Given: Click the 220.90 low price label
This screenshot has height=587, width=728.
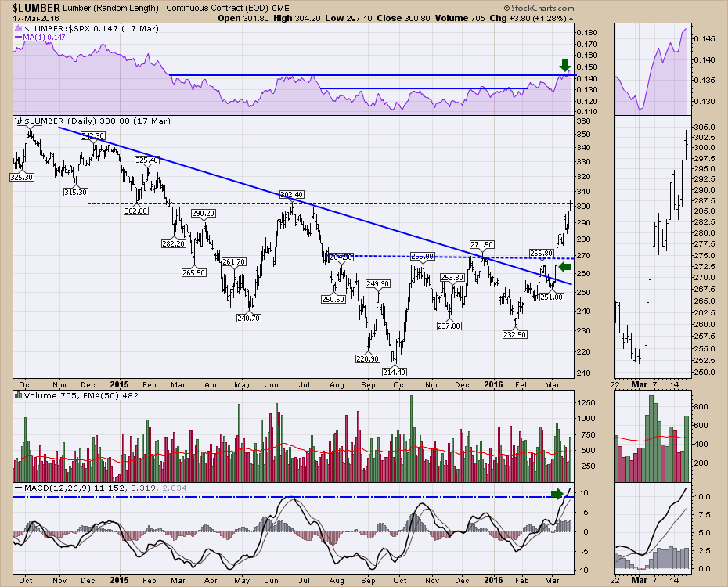Looking at the screenshot, I should pyautogui.click(x=368, y=358).
